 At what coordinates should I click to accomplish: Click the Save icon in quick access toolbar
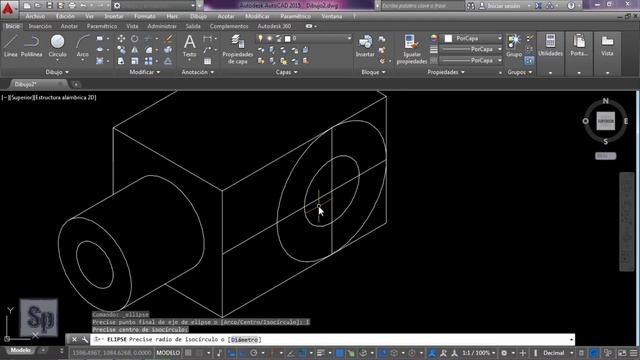tap(49, 6)
